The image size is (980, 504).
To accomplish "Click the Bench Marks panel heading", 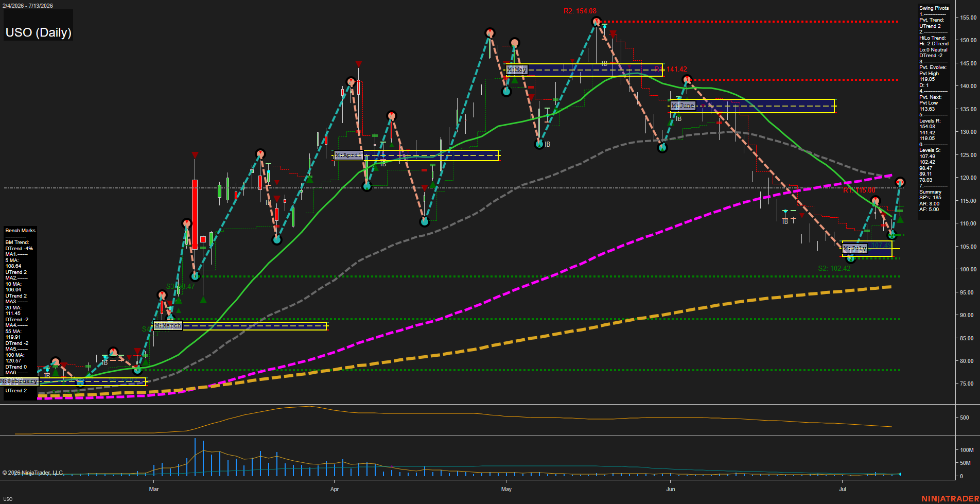I will [21, 231].
